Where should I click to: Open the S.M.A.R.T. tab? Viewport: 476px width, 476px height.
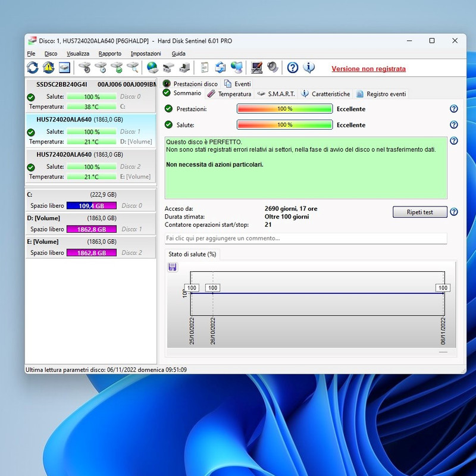[x=276, y=94]
